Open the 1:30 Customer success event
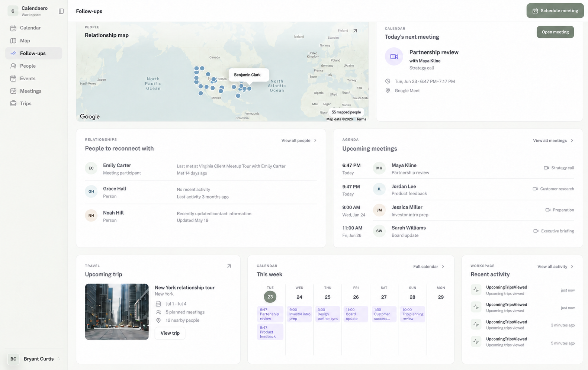588x370 pixels. coord(384,314)
